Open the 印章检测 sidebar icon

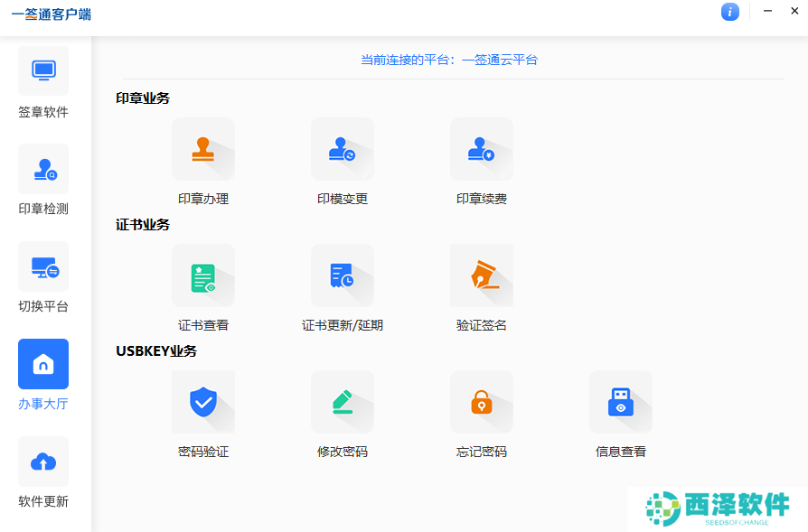pos(43,168)
